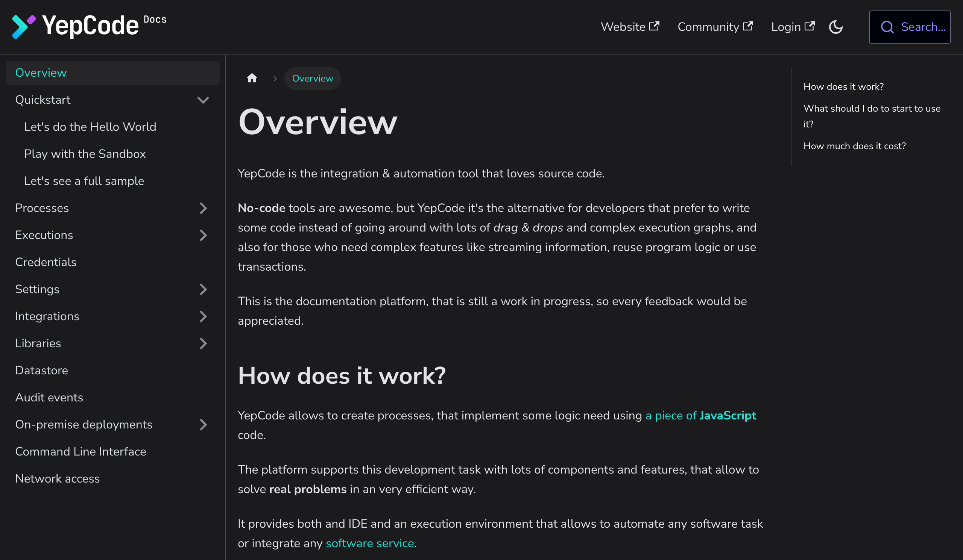Click the home breadcrumb icon
Viewport: 963px width, 560px height.
252,78
